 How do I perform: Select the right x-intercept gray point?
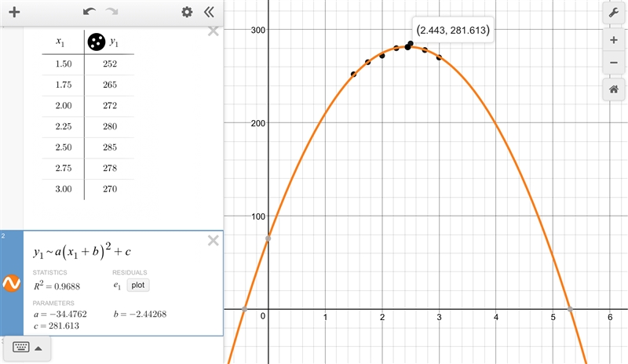tap(570, 309)
